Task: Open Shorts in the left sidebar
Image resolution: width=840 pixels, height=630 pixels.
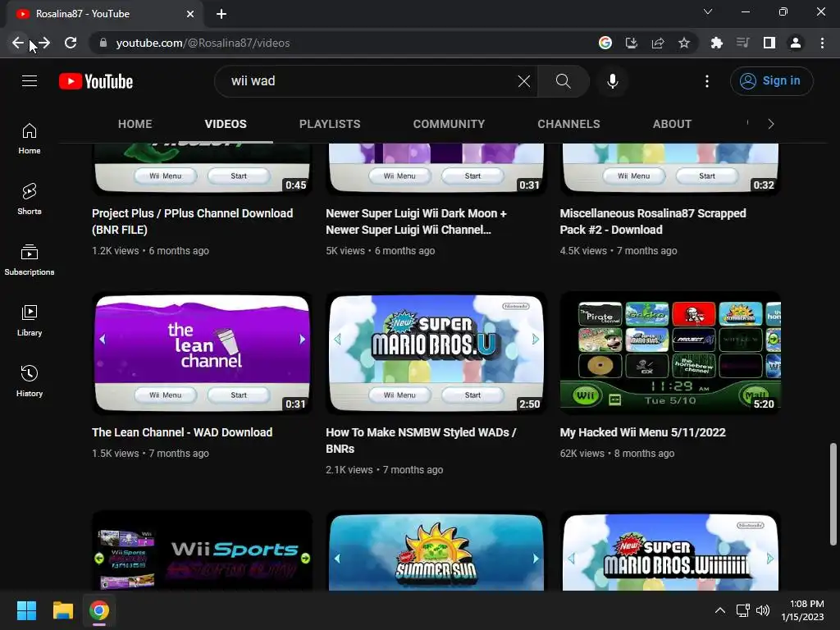Action: [x=30, y=199]
